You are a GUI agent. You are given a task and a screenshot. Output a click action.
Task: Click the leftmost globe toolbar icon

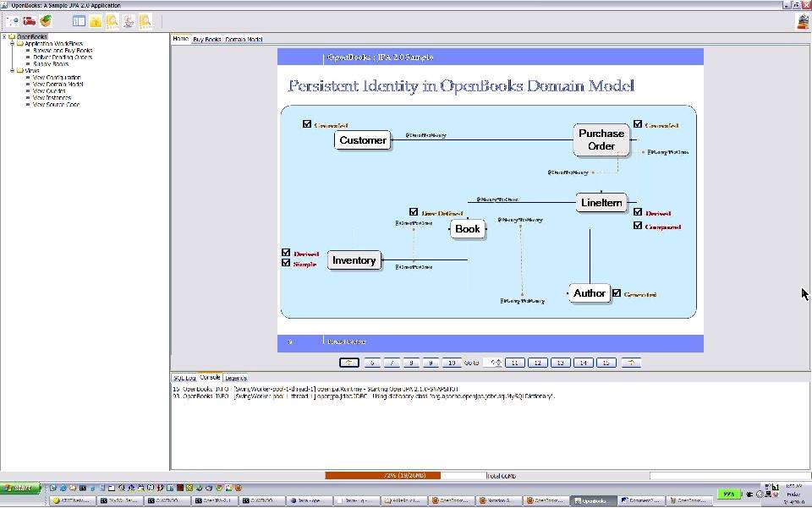click(14, 22)
